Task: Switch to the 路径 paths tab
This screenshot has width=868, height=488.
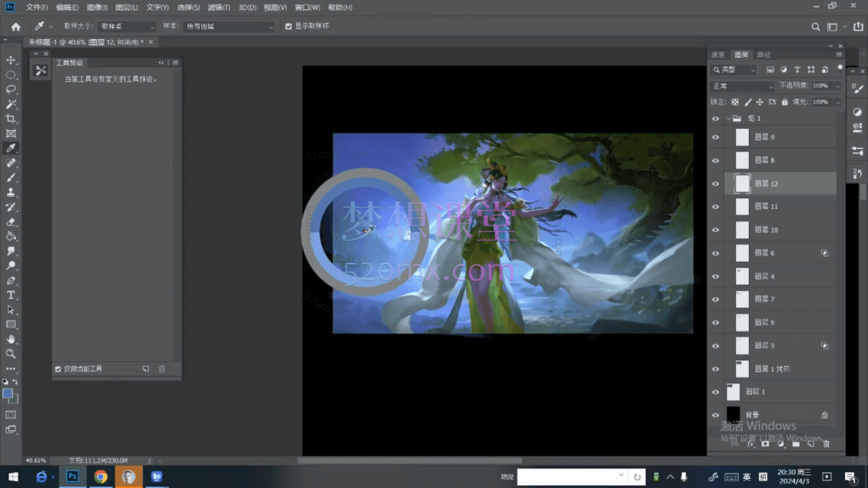Action: tap(764, 55)
